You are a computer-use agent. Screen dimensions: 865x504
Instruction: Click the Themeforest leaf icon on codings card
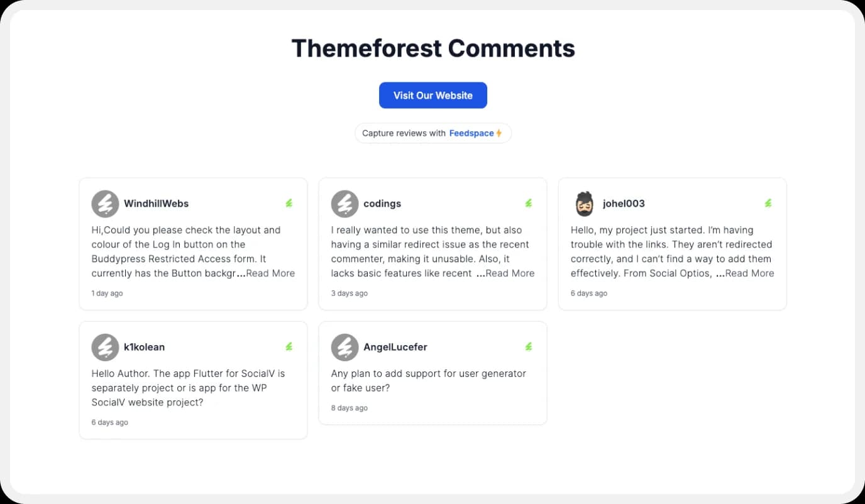[529, 203]
